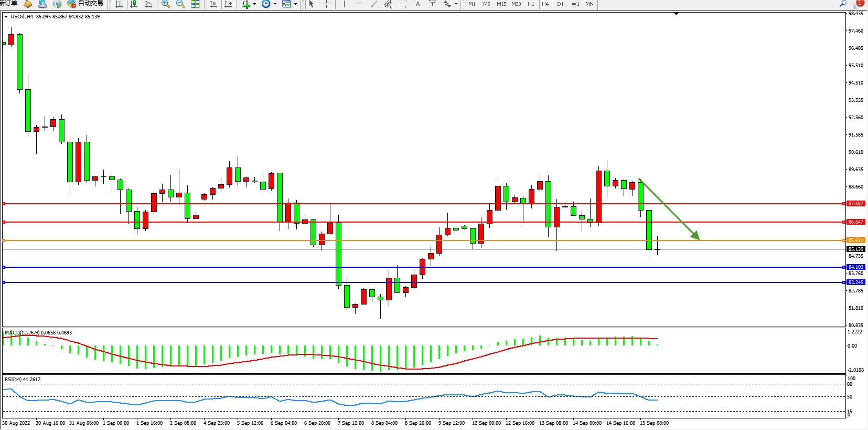Click the zoom out magnifier icon
Screen dimensions: 868x430
pyautogui.click(x=180, y=4)
